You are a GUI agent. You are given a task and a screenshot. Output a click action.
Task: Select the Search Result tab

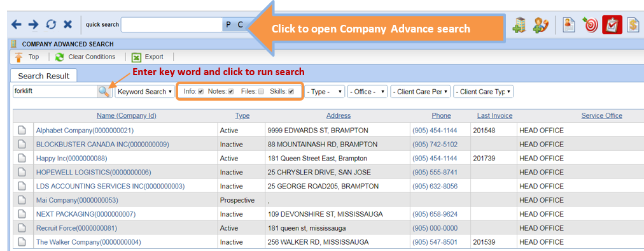click(x=43, y=76)
